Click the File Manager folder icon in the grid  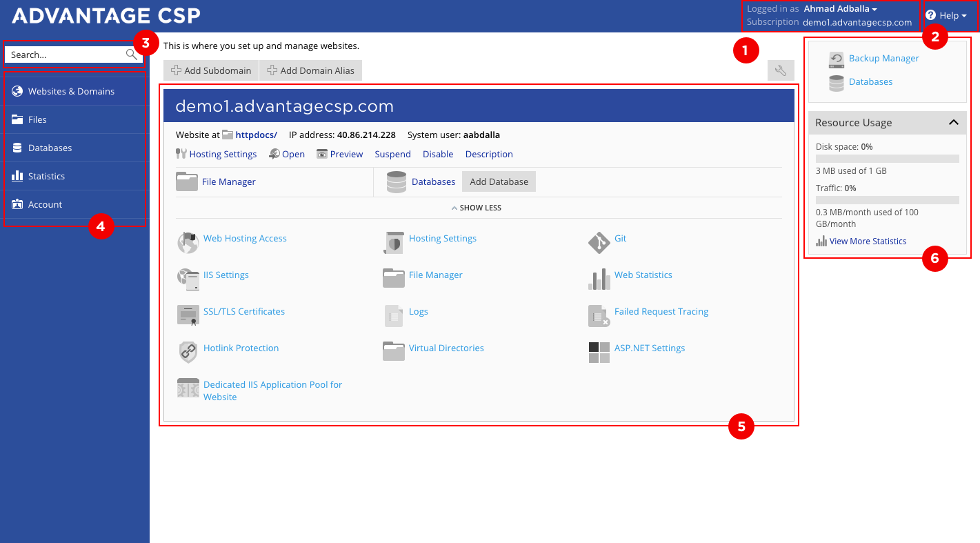point(393,279)
